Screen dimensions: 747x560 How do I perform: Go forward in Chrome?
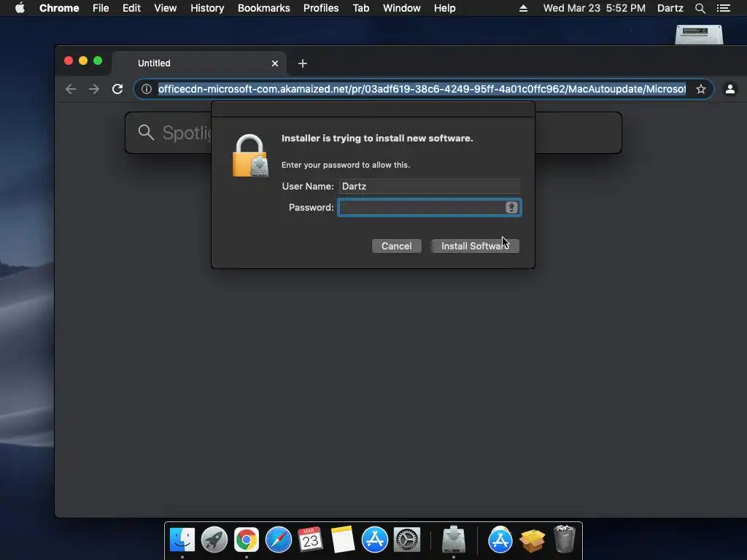pos(94,89)
